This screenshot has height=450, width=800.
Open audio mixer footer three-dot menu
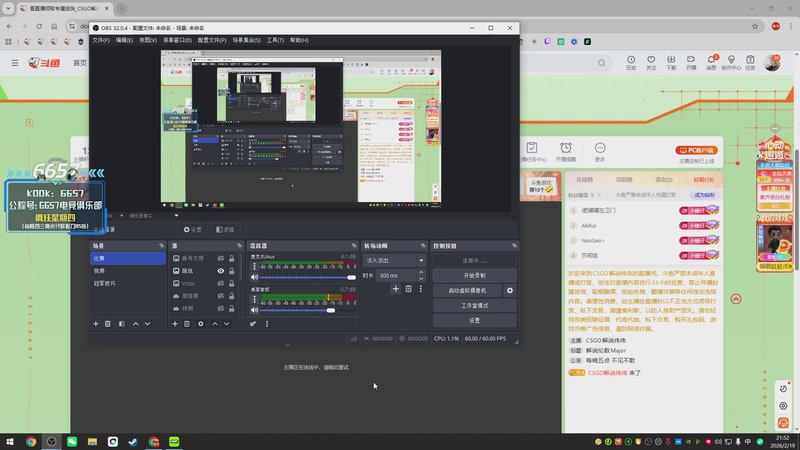(x=267, y=324)
